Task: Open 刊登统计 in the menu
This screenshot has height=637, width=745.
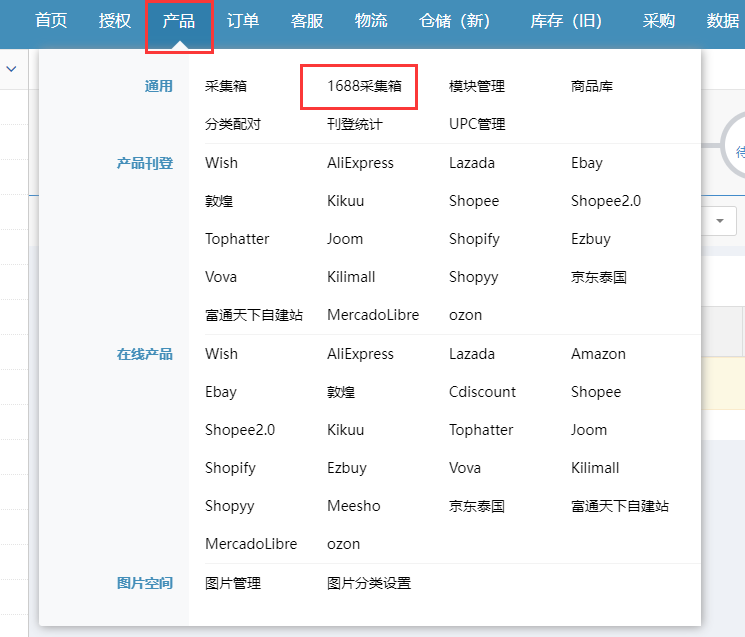Action: click(x=355, y=124)
